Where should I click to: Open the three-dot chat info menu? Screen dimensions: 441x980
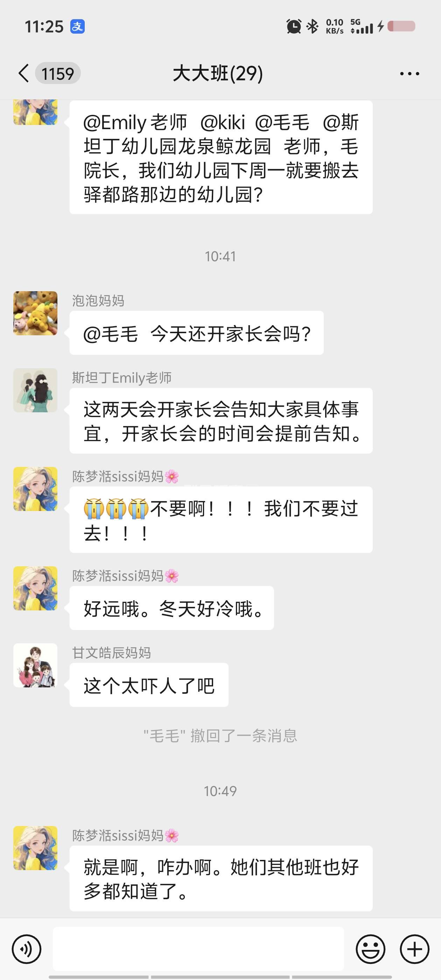(409, 73)
